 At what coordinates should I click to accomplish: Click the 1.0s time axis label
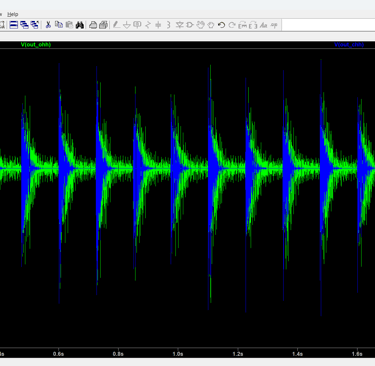click(178, 354)
